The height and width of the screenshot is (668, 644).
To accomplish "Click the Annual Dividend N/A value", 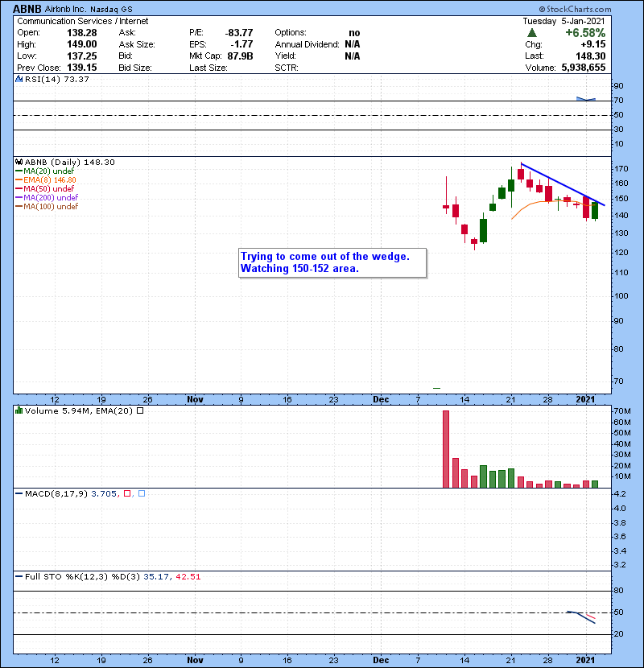I will click(x=353, y=44).
